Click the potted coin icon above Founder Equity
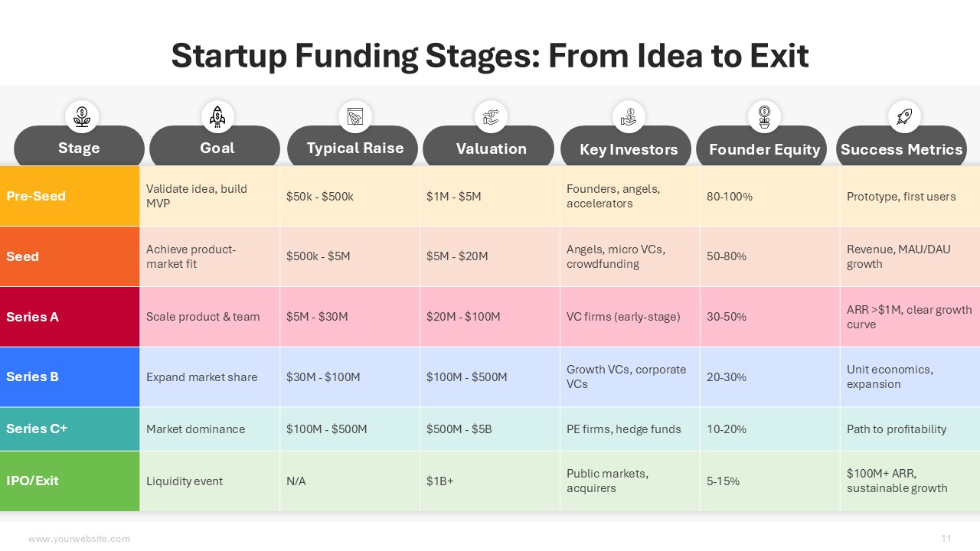980x551 pixels. 764,116
